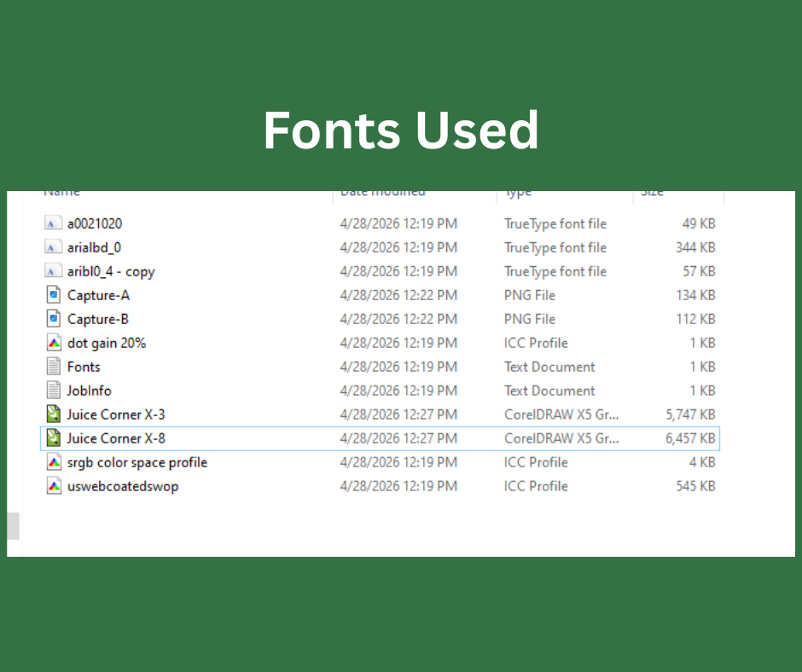The image size is (802, 672).
Task: Click the Capture-A PNG file icon
Action: 54,295
